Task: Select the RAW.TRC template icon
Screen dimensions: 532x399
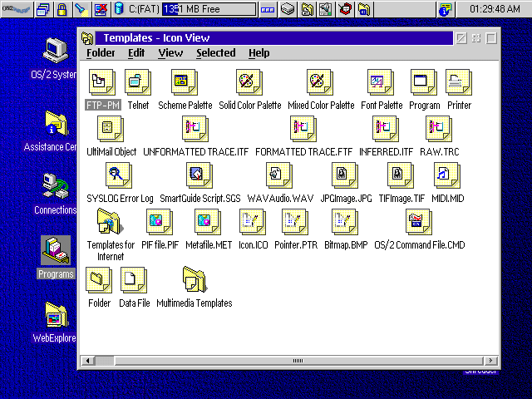Action: coord(439,129)
